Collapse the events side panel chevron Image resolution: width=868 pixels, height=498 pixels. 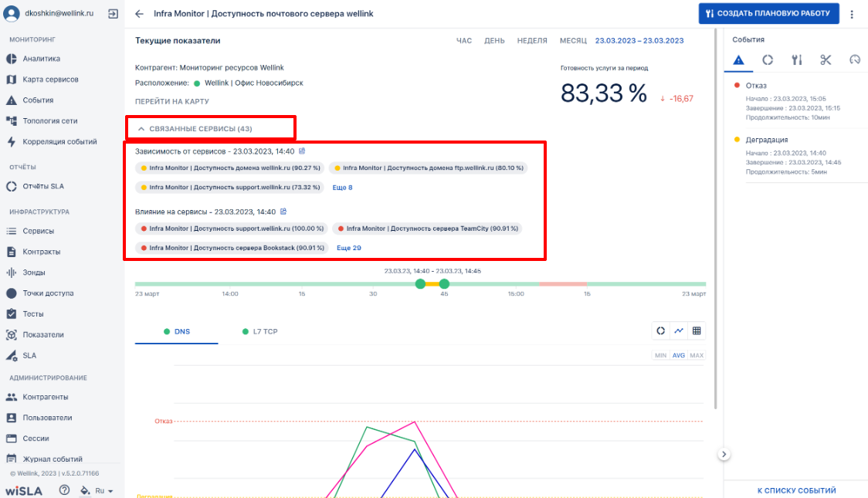pyautogui.click(x=724, y=454)
